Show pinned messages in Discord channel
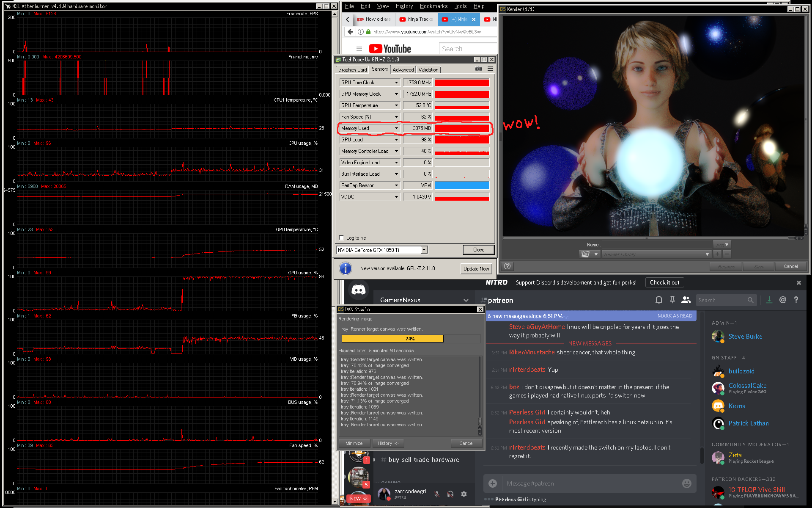Image resolution: width=812 pixels, height=508 pixels. (x=672, y=300)
